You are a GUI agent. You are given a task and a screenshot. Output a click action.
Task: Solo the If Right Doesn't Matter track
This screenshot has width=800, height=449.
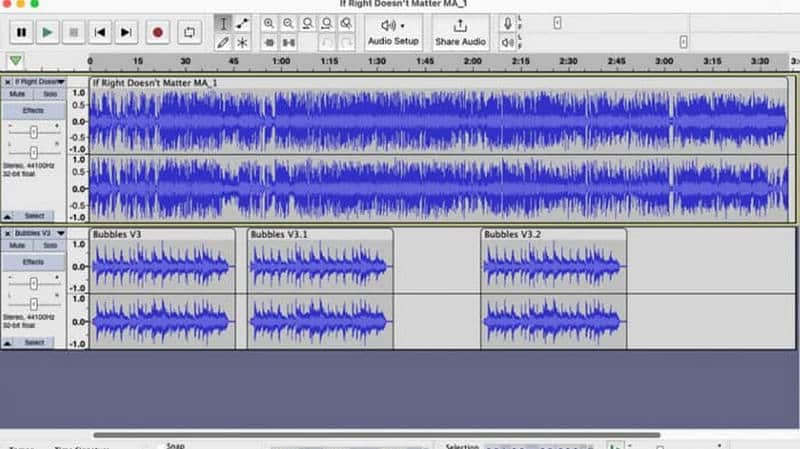(50, 94)
